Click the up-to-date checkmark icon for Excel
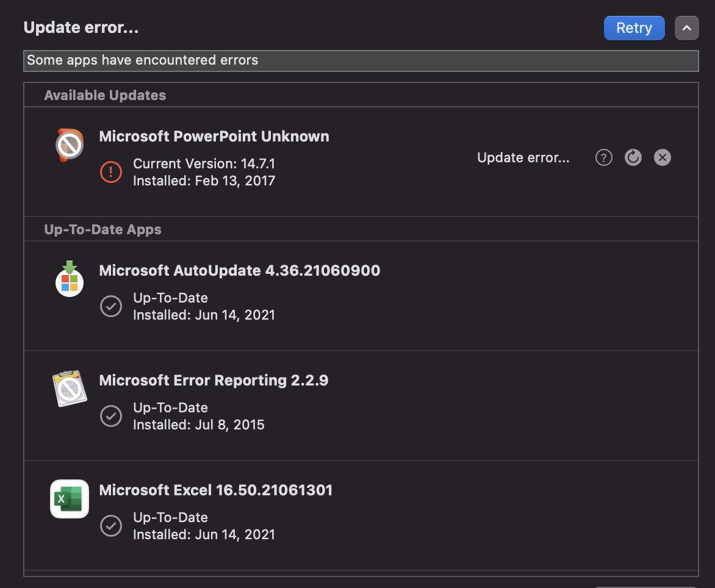Viewport: 715px width, 588px height. click(111, 526)
